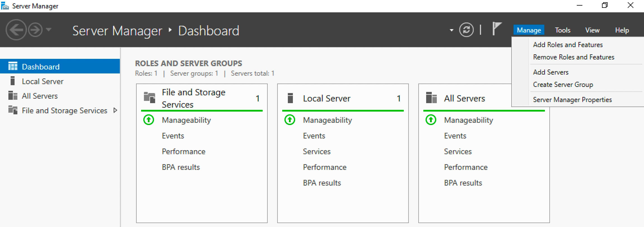Image resolution: width=644 pixels, height=227 pixels.
Task: Open the navigation history dropdown arrow
Action: 49,29
